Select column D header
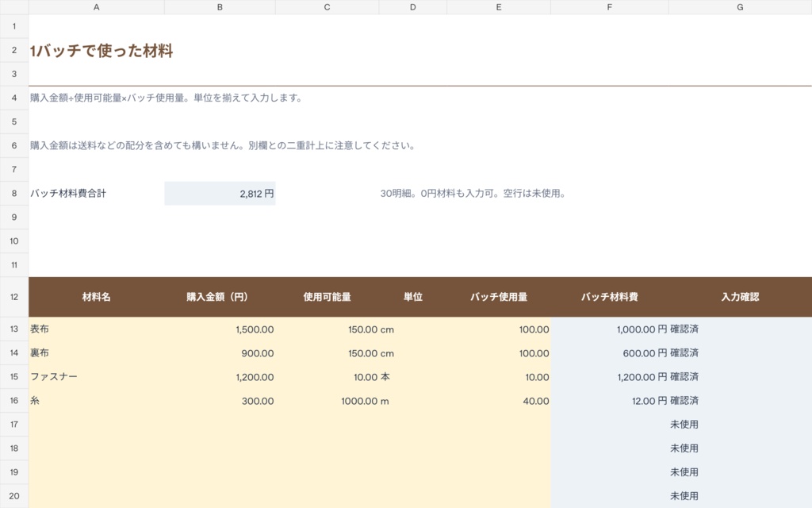The image size is (812, 508). point(412,7)
